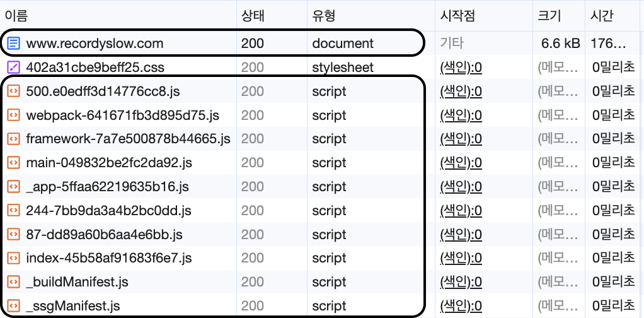Screen dimensions: 644x318
Task: Click the stylesheet icon beside 402a31cbe9beff25.css
Action: pyautogui.click(x=14, y=67)
